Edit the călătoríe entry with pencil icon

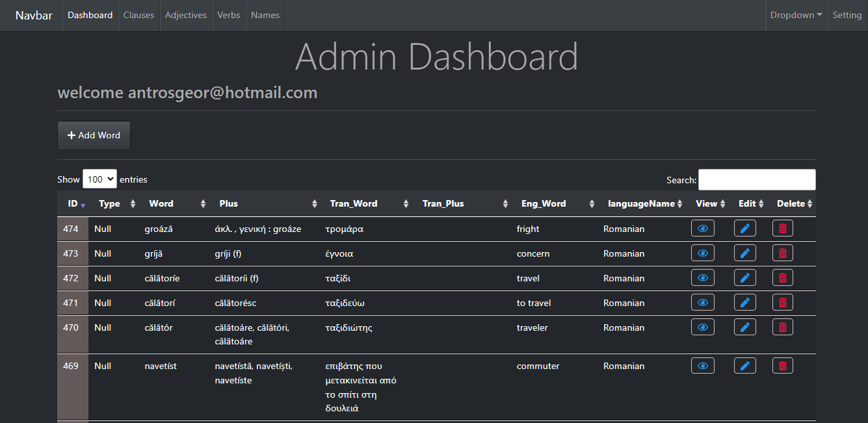tap(744, 278)
